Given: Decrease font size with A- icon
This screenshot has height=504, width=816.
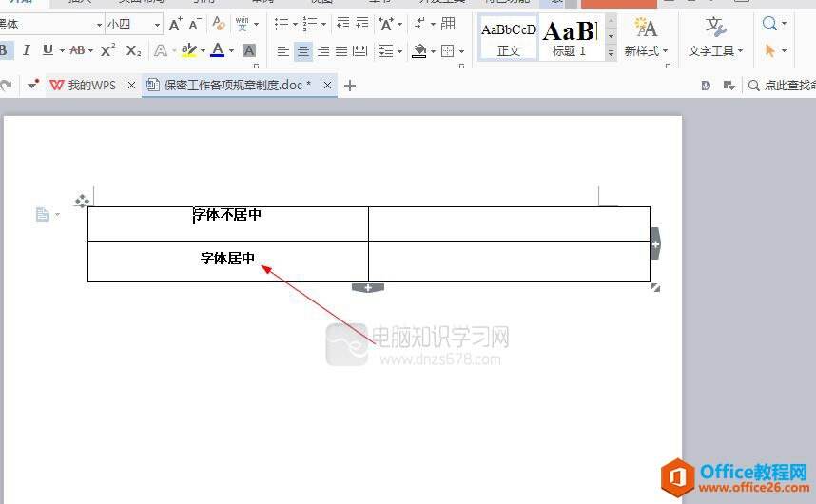Looking at the screenshot, I should coord(195,24).
